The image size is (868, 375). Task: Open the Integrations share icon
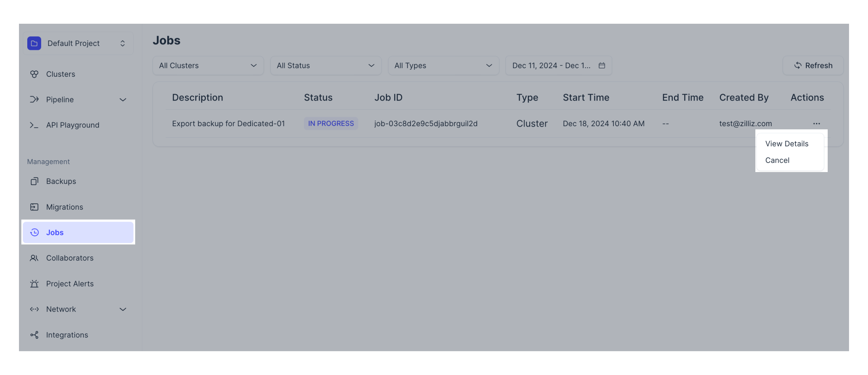coord(34,335)
